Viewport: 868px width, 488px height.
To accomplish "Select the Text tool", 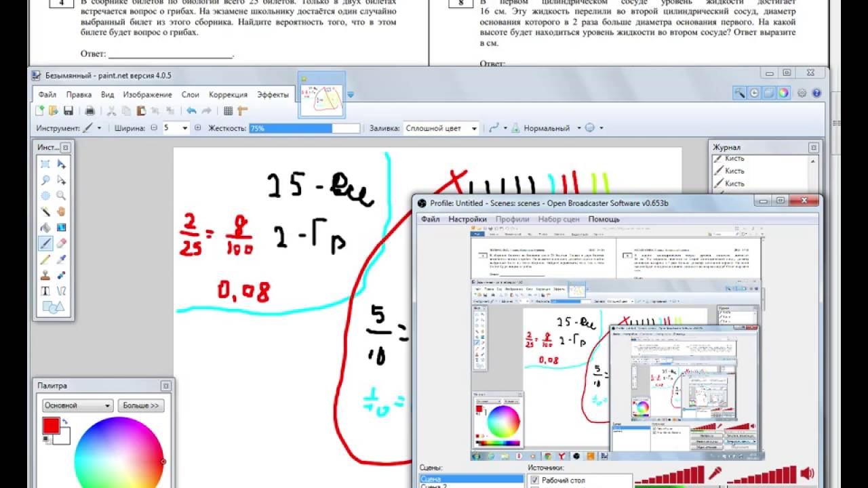I will coord(45,291).
